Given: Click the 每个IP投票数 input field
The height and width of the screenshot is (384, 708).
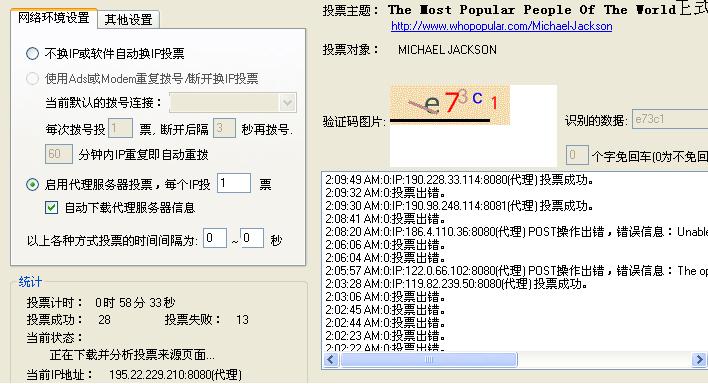Looking at the screenshot, I should pyautogui.click(x=234, y=183).
